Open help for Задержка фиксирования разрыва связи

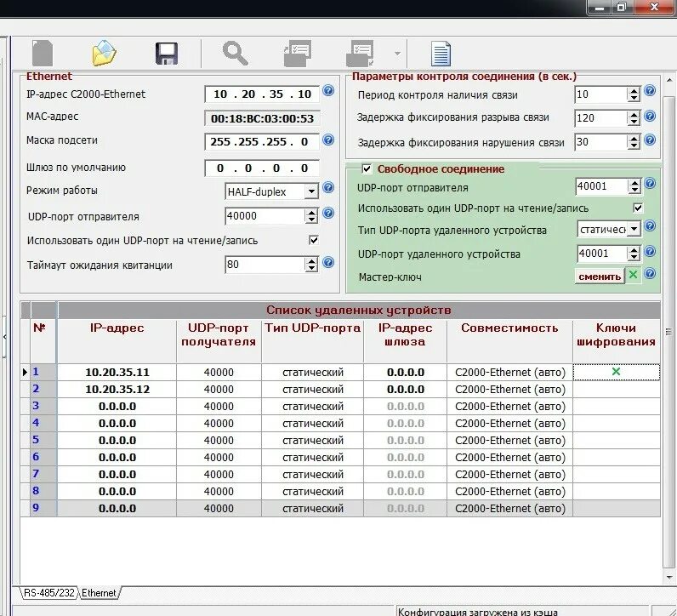coord(650,116)
